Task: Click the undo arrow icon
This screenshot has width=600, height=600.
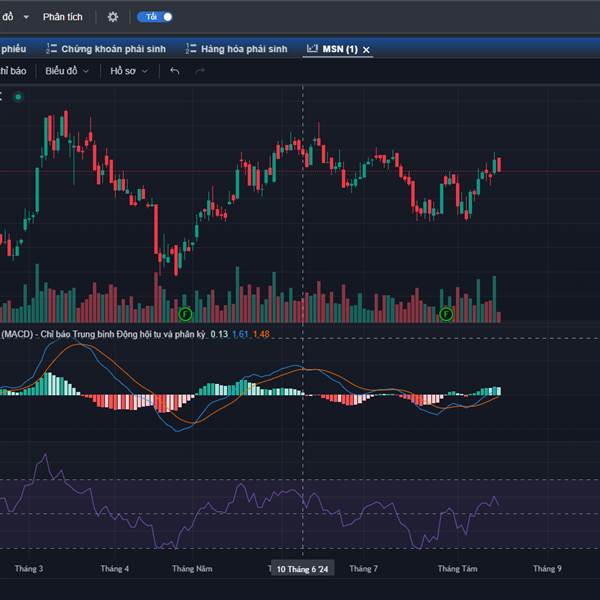Action: [175, 71]
